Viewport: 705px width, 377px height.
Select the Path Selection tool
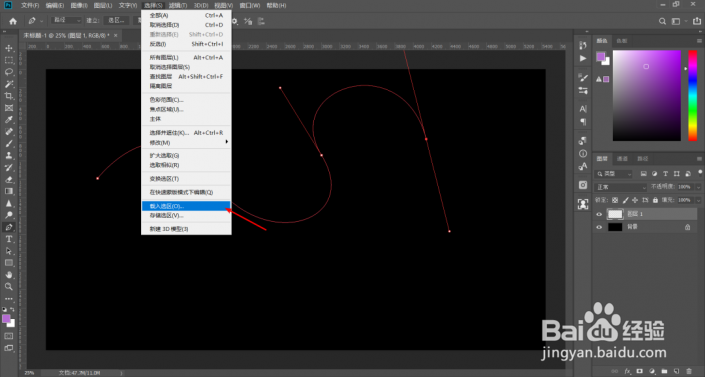[9, 251]
